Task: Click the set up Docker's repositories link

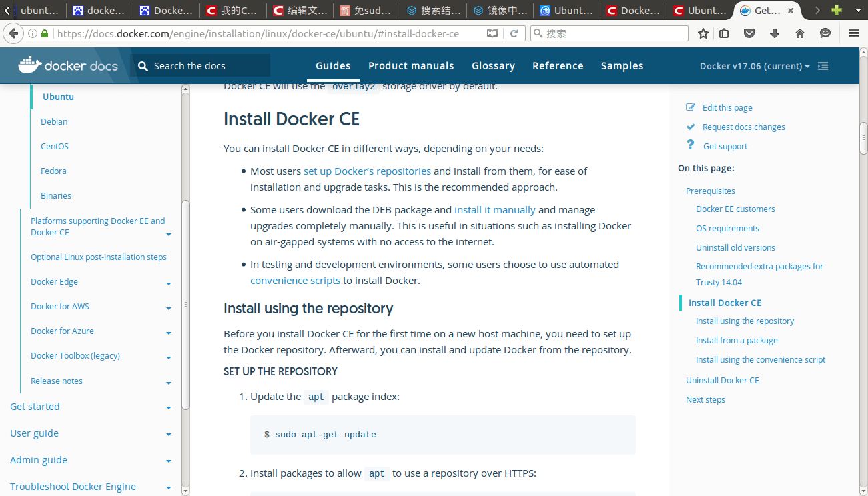Action: pos(366,171)
